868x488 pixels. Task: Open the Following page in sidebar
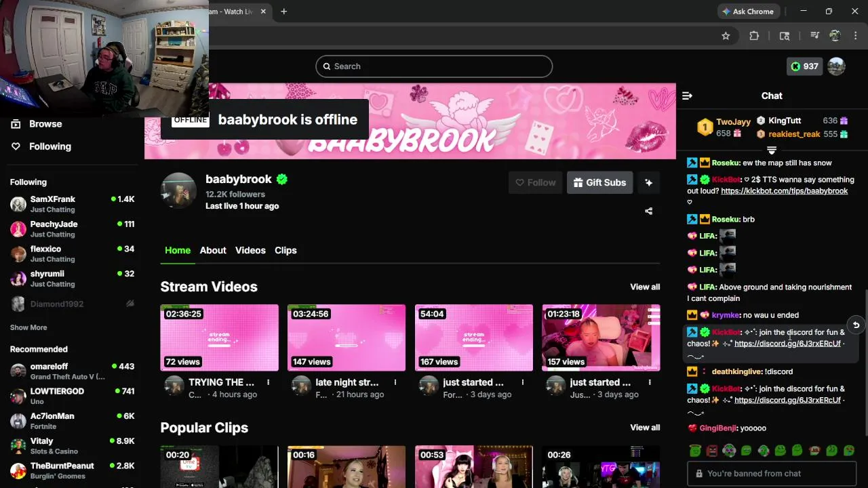[50, 146]
